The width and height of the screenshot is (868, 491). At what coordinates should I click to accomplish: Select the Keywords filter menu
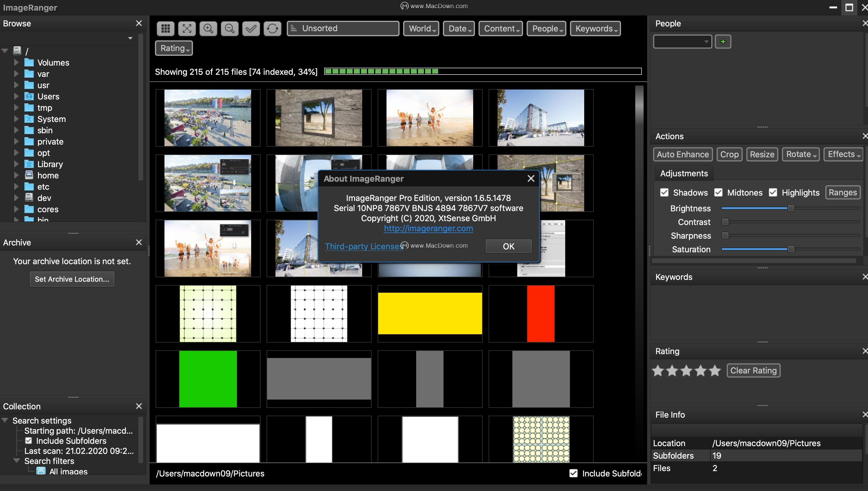click(595, 28)
